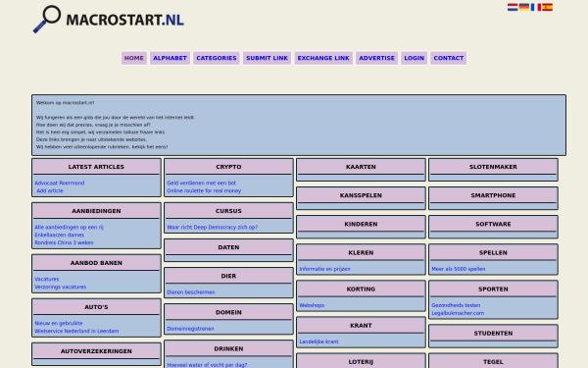
Task: Go to the ALPHABET page
Action: [x=170, y=58]
